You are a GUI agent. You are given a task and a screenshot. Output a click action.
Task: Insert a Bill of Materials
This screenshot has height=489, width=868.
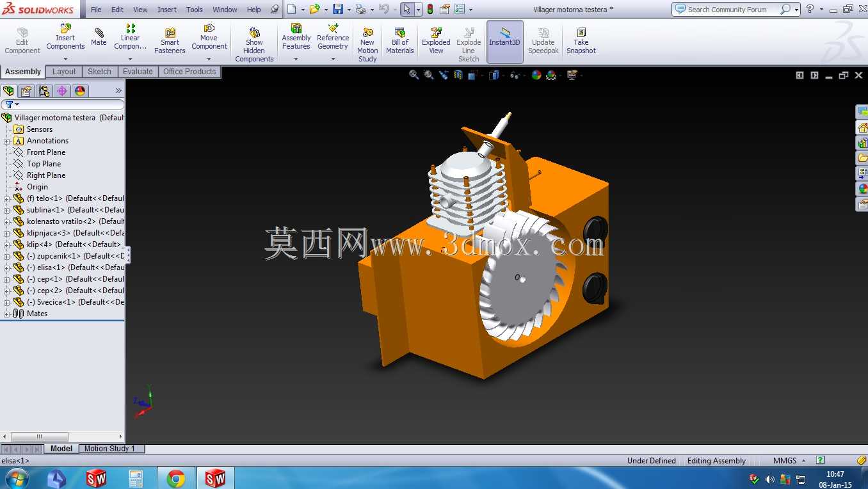pos(400,41)
